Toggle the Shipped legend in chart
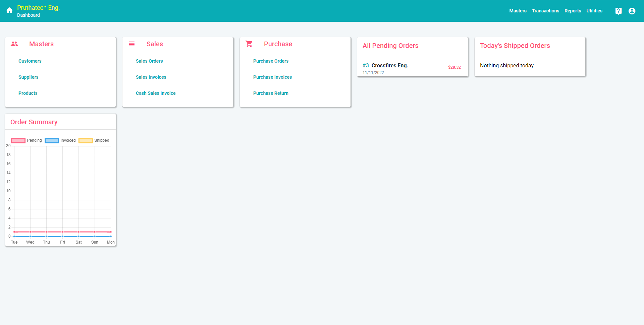Image resolution: width=644 pixels, height=325 pixels. click(x=94, y=140)
